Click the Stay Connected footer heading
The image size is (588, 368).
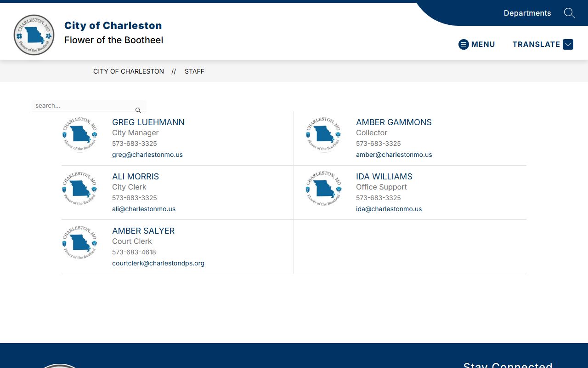tap(508, 365)
